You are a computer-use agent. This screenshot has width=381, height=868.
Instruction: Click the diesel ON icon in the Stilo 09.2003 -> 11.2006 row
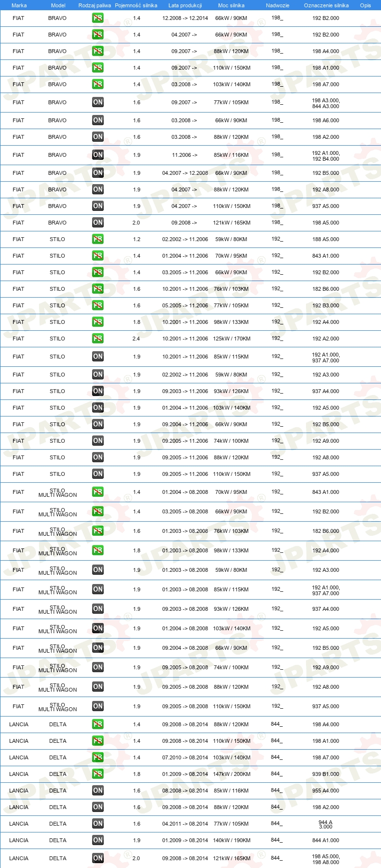[98, 391]
